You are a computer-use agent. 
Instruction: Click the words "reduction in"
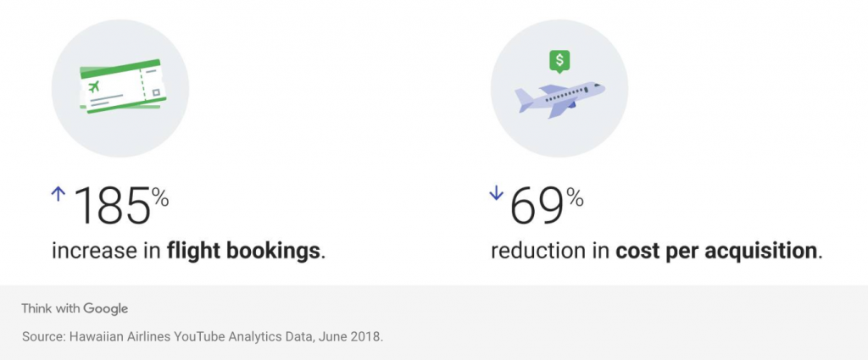coord(551,251)
